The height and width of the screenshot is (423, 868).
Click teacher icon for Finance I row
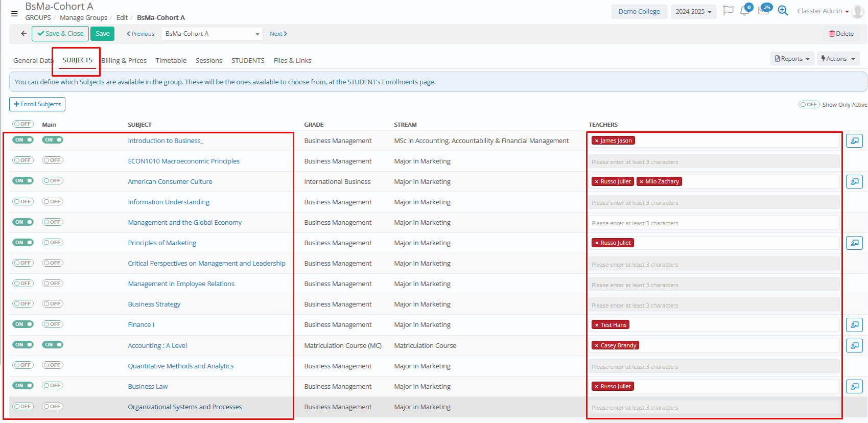(x=854, y=325)
